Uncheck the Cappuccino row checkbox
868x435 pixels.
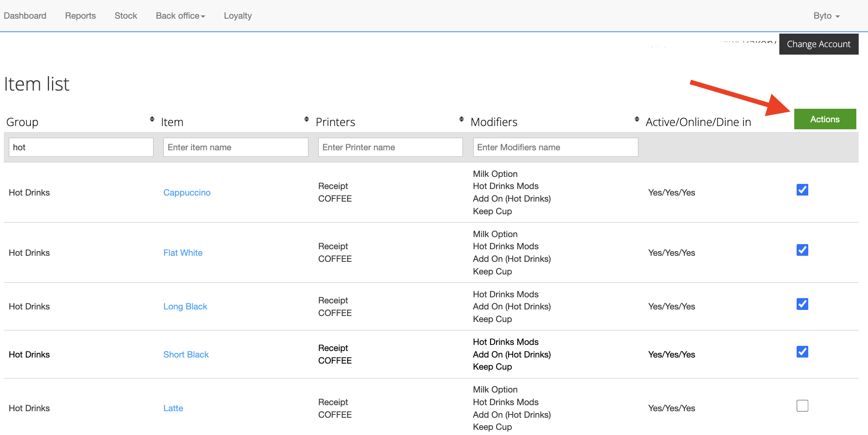(x=802, y=190)
